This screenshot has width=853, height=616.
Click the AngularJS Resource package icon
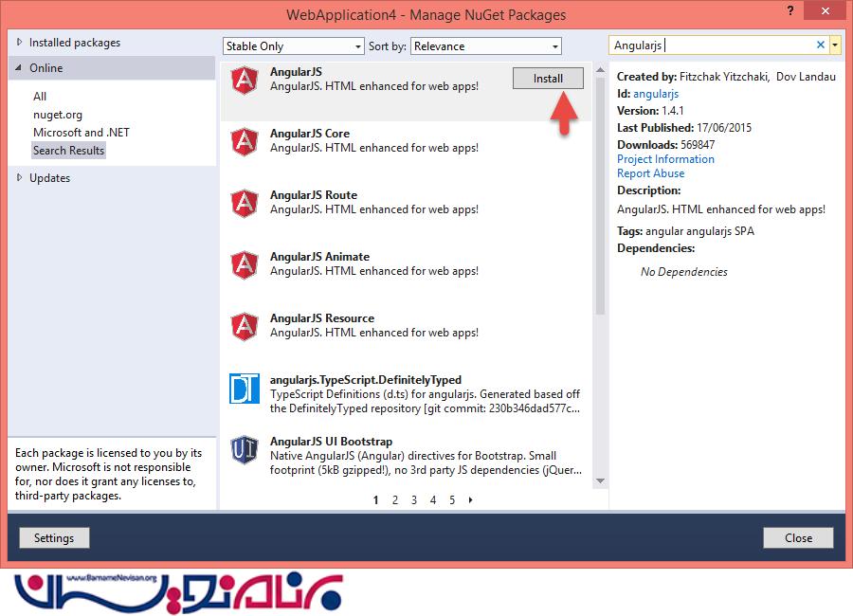point(245,327)
